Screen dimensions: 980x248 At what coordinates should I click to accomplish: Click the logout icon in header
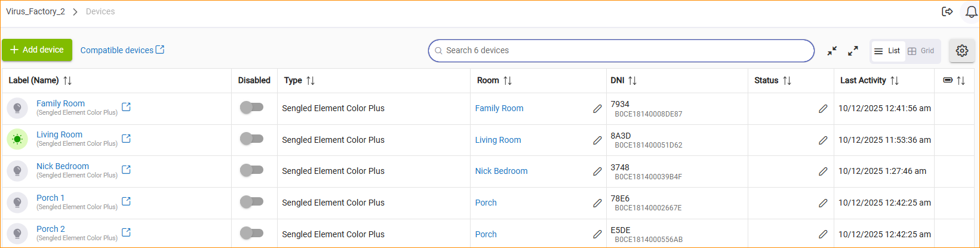[947, 12]
